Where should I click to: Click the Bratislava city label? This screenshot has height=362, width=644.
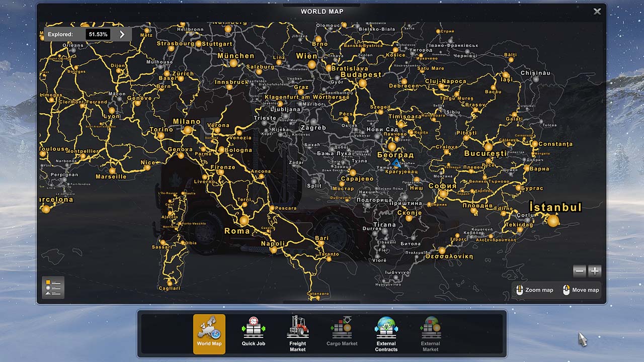click(350, 68)
